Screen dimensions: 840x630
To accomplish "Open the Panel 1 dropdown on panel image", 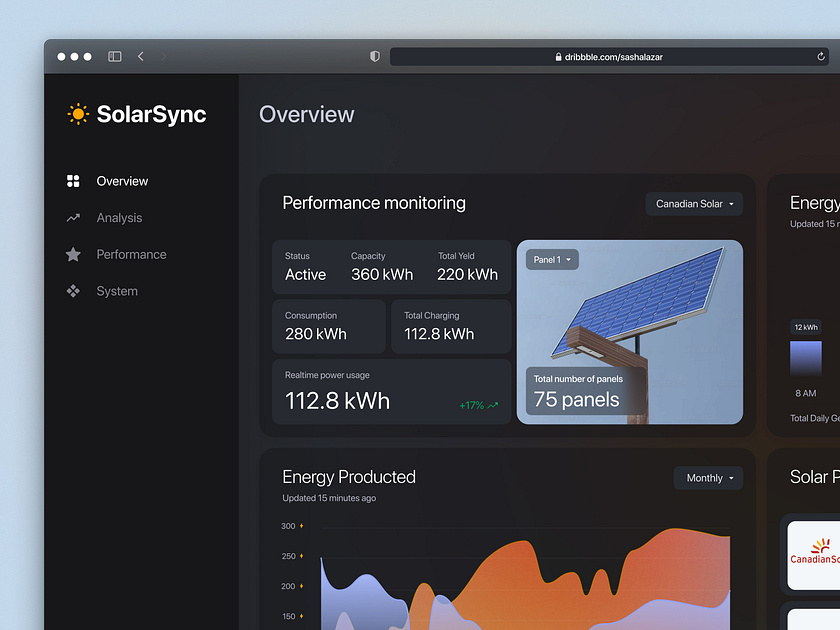I will click(x=552, y=259).
